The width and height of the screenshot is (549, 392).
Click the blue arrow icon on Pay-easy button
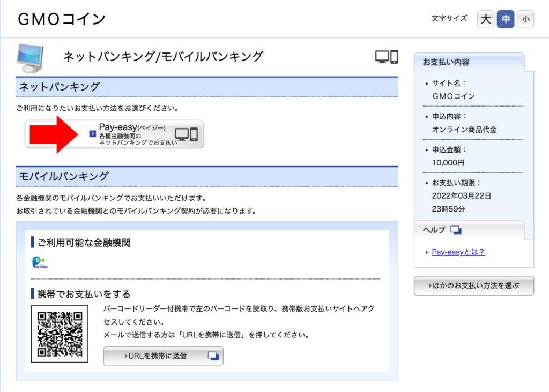point(92,133)
